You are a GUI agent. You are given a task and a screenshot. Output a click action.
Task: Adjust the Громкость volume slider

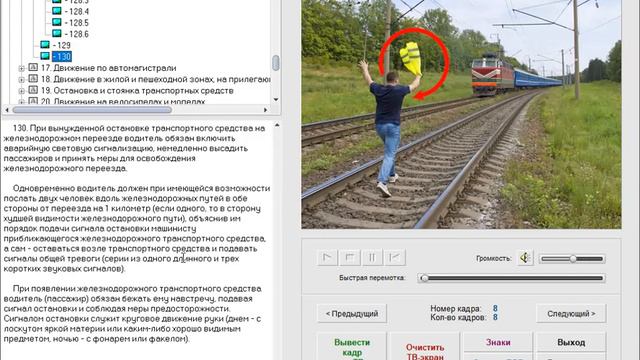pos(572,259)
